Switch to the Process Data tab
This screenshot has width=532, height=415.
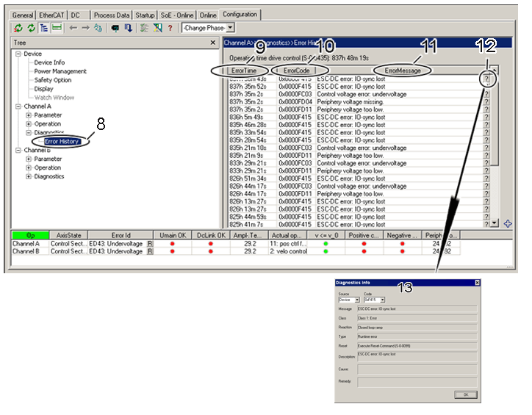click(112, 15)
